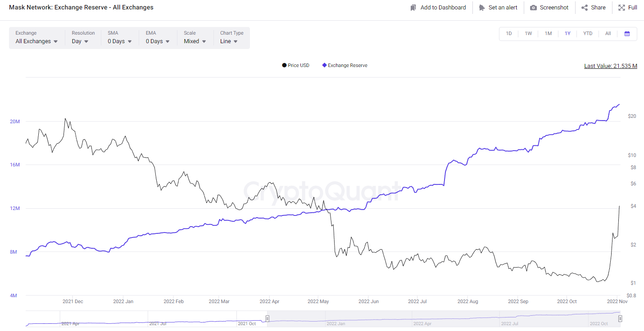Switch to the YTD time range
This screenshot has height=331, width=644.
(x=588, y=34)
